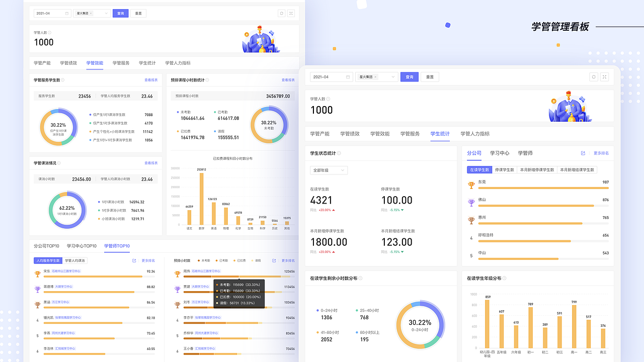Select the 本月新增停课学生数 segmented option
644x362 pixels.
click(x=537, y=170)
